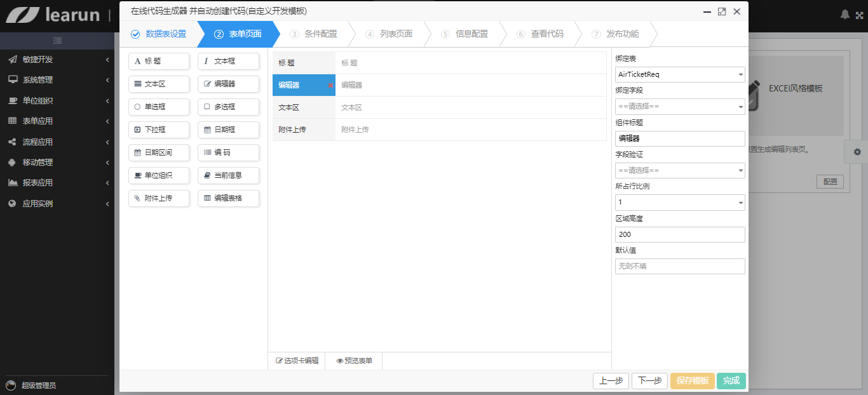Click the notification bell icon top right
The height and width of the screenshot is (395, 868).
pos(844,14)
